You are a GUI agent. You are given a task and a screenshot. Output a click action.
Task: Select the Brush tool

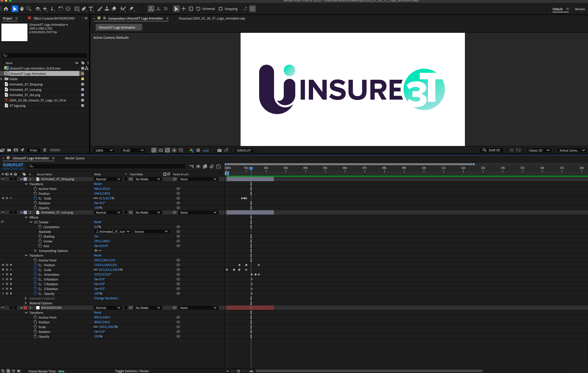(100, 9)
